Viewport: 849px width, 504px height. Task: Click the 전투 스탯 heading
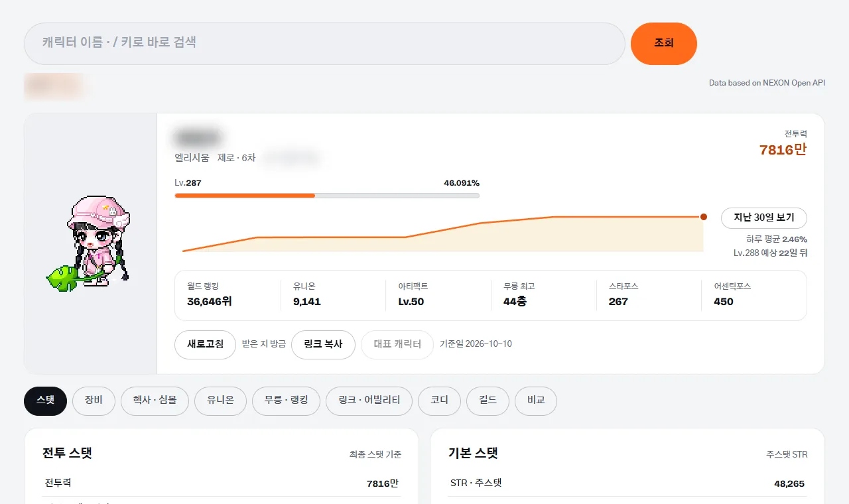click(67, 454)
